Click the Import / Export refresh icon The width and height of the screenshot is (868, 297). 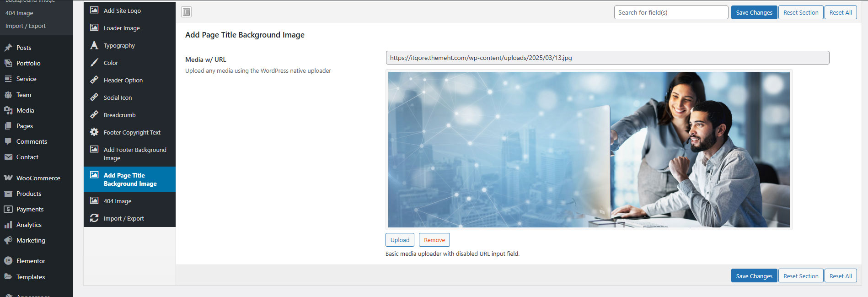coord(94,218)
